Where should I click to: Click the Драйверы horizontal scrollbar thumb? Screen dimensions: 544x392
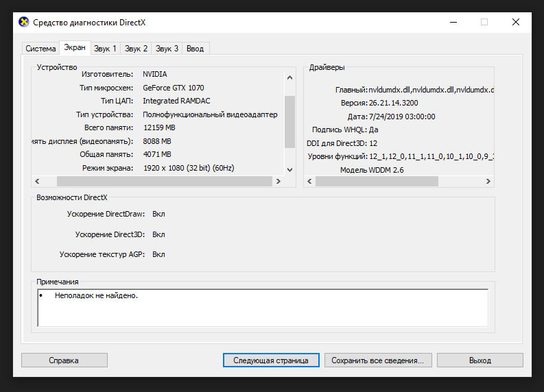[x=377, y=182]
